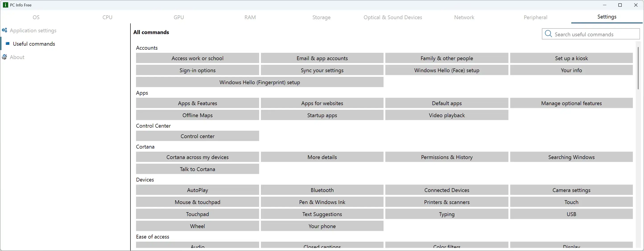
Task: Open the Storage tab
Action: (321, 17)
